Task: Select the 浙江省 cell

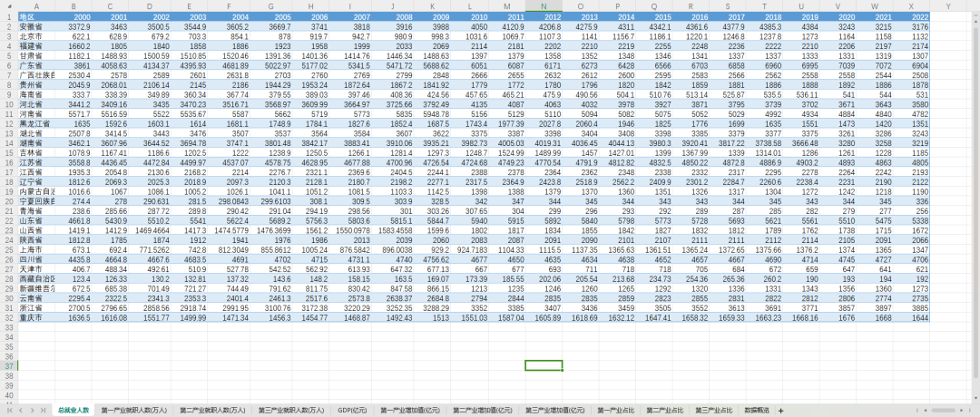Action: point(35,308)
